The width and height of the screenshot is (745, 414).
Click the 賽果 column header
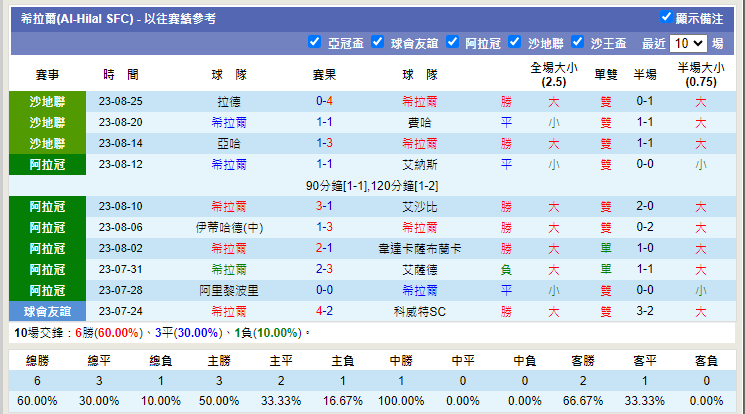click(325, 75)
